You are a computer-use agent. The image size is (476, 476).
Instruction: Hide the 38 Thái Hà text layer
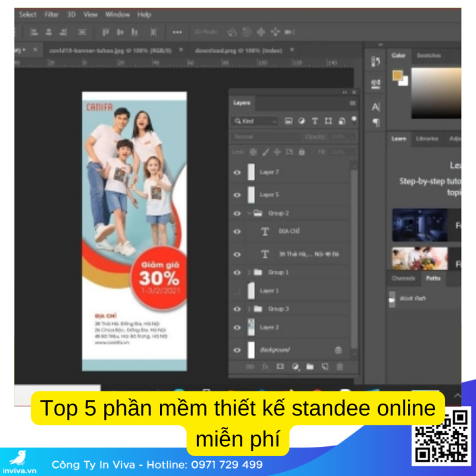pos(237,254)
